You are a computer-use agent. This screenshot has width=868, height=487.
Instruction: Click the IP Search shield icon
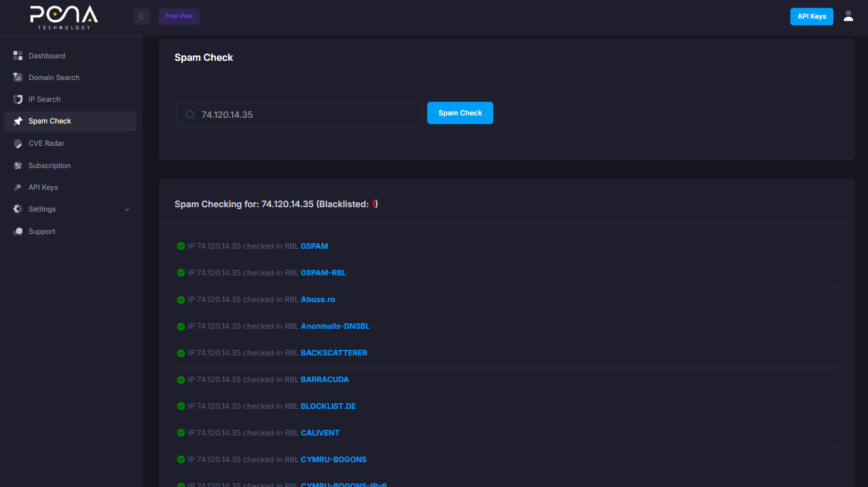point(18,99)
